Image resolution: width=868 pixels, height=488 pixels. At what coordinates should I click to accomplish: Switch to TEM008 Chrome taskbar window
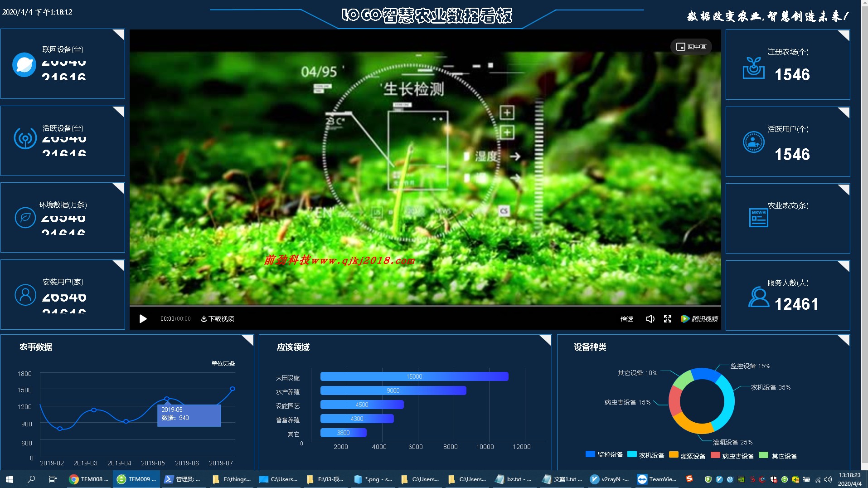pyautogui.click(x=89, y=479)
